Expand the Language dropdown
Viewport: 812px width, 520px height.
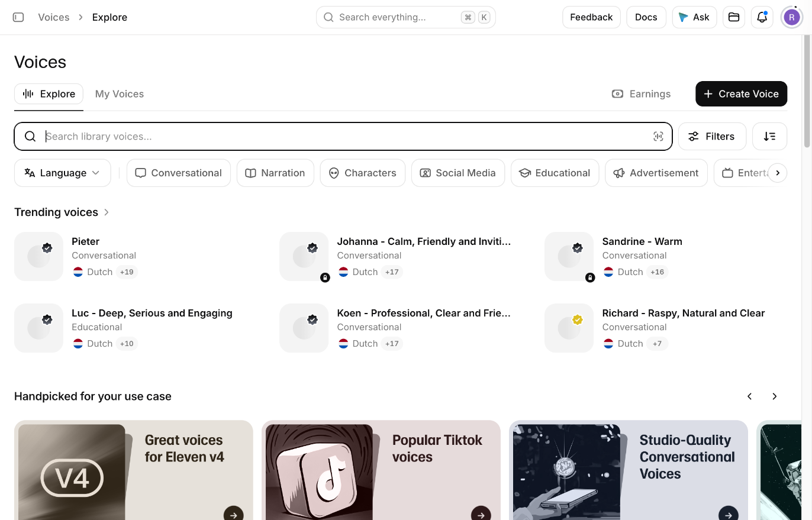[62, 173]
